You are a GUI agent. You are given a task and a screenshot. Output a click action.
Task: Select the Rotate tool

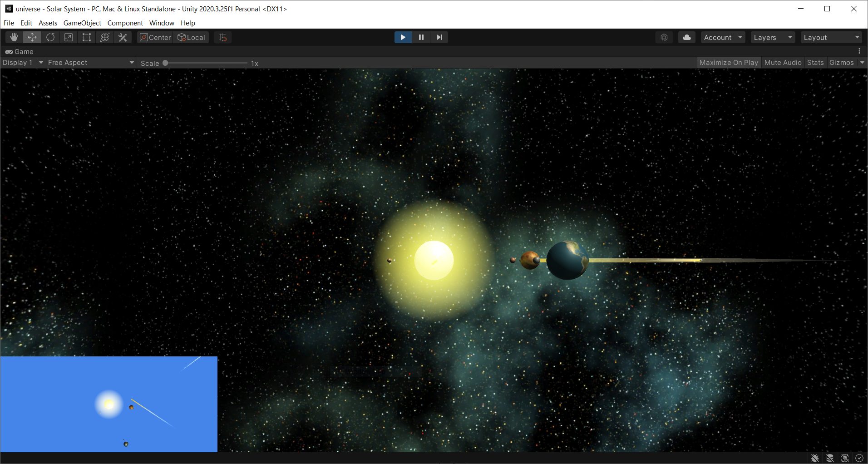50,37
